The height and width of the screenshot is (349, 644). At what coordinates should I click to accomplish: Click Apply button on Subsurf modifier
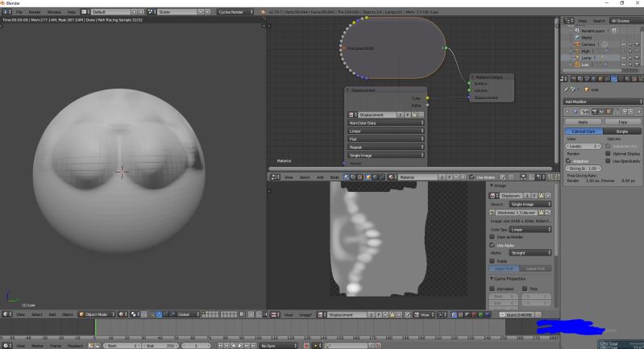click(x=583, y=122)
